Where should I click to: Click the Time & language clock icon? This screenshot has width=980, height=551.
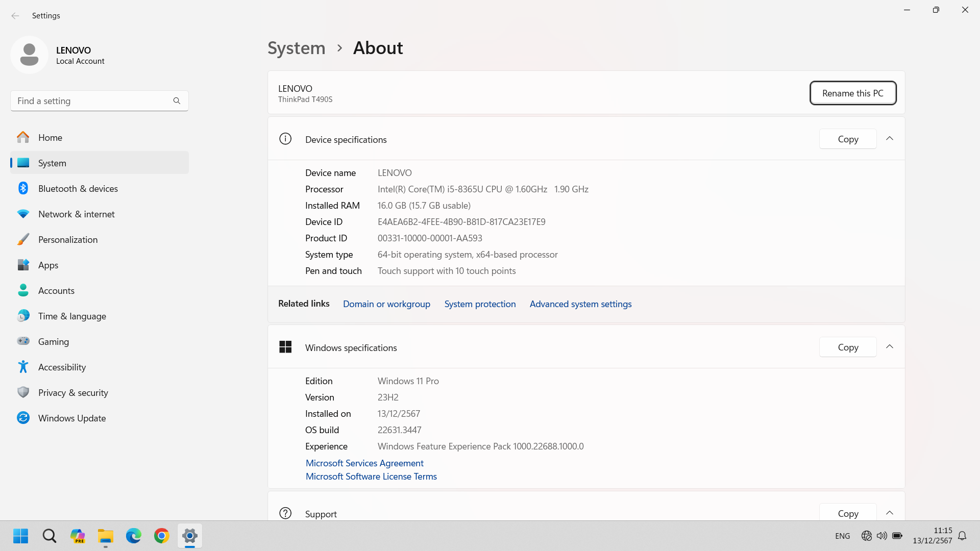click(23, 316)
